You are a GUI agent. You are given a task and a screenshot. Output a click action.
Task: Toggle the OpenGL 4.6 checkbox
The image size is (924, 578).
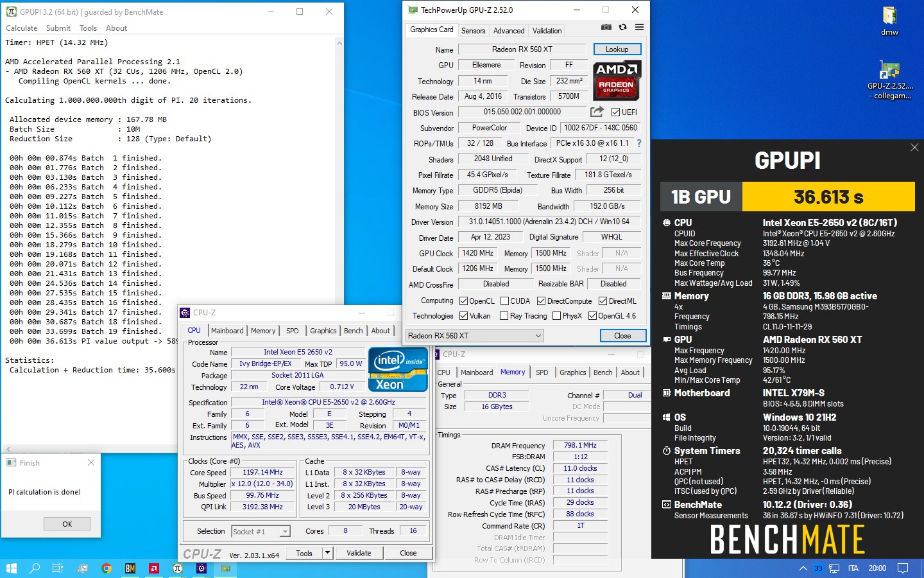[x=592, y=316]
